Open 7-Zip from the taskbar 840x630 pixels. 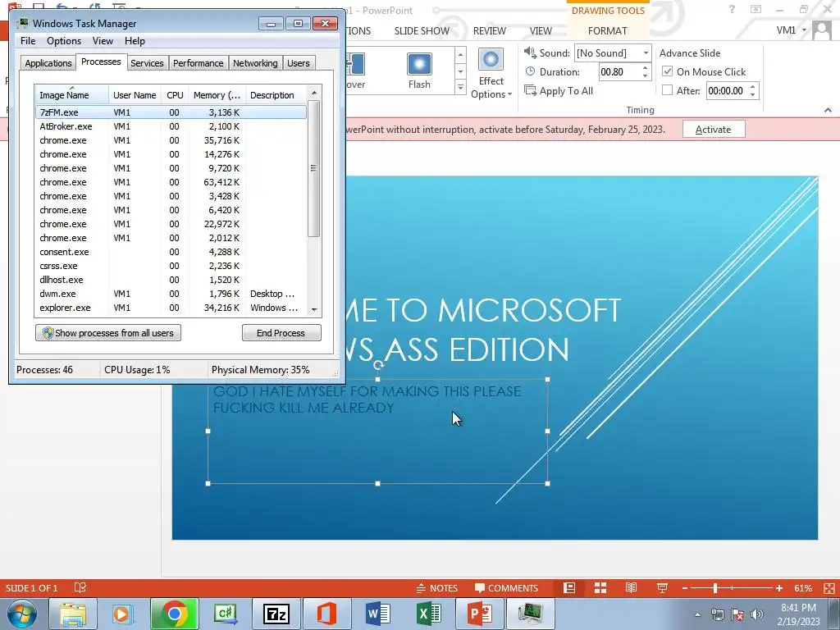276,614
